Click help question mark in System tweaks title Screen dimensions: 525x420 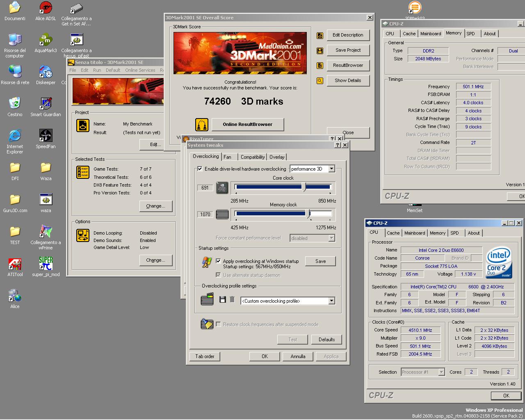click(338, 145)
